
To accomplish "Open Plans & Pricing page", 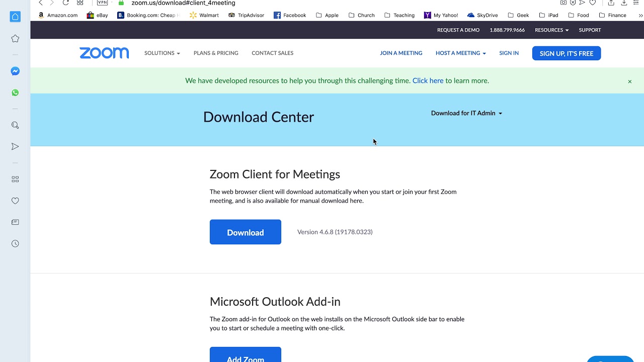I will pyautogui.click(x=216, y=53).
